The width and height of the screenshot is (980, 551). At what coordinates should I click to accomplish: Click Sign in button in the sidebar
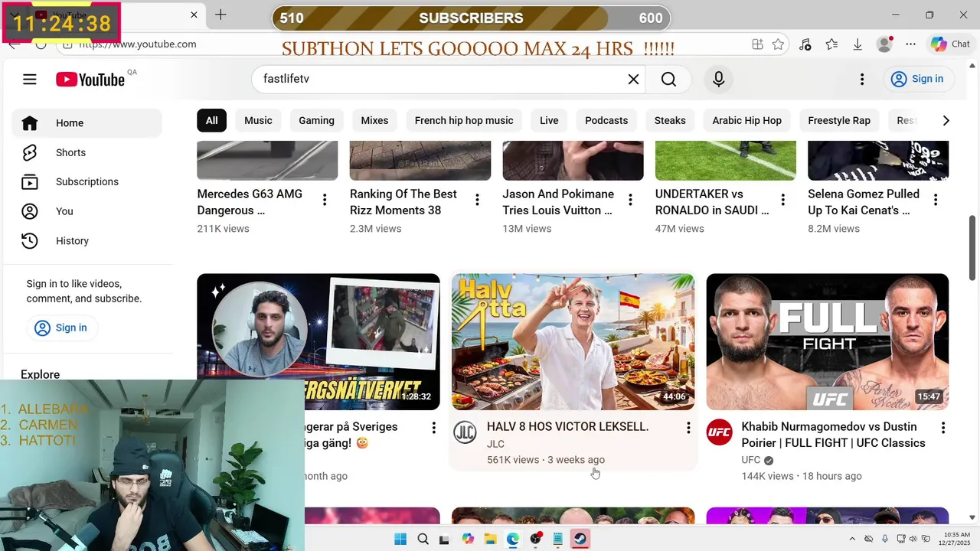pos(60,328)
